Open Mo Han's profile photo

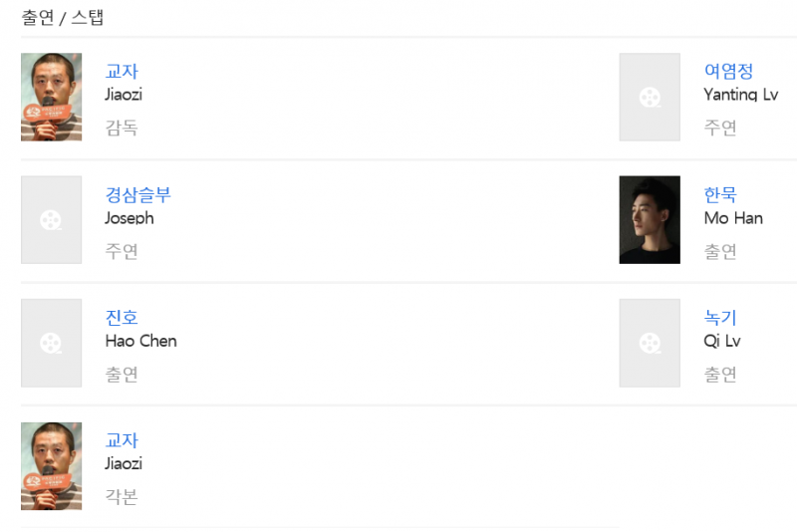[x=650, y=220]
